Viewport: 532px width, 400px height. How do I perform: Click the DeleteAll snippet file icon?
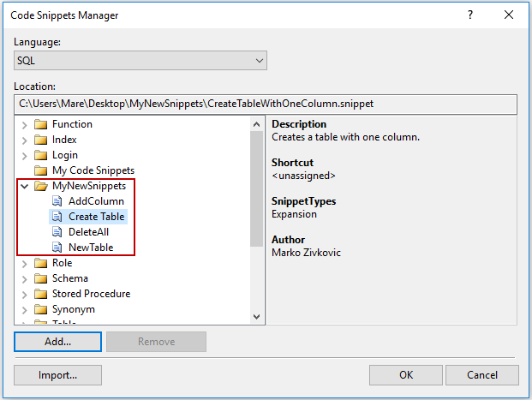coord(57,232)
